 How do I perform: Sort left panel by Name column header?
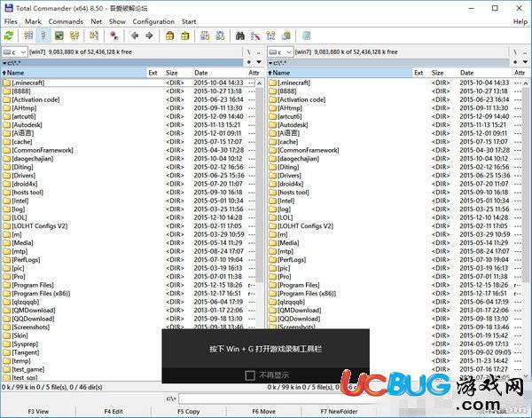74,73
